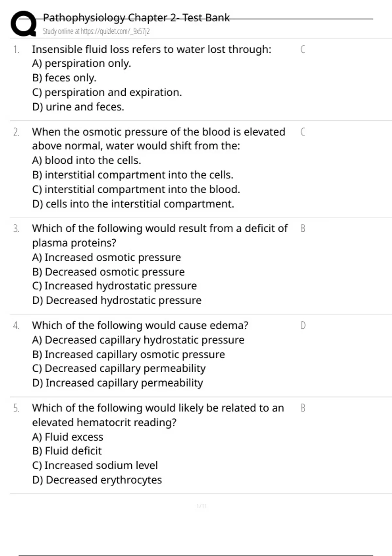Choose interstitial compartment into the blood option
392x556 pixels.
click(136, 190)
